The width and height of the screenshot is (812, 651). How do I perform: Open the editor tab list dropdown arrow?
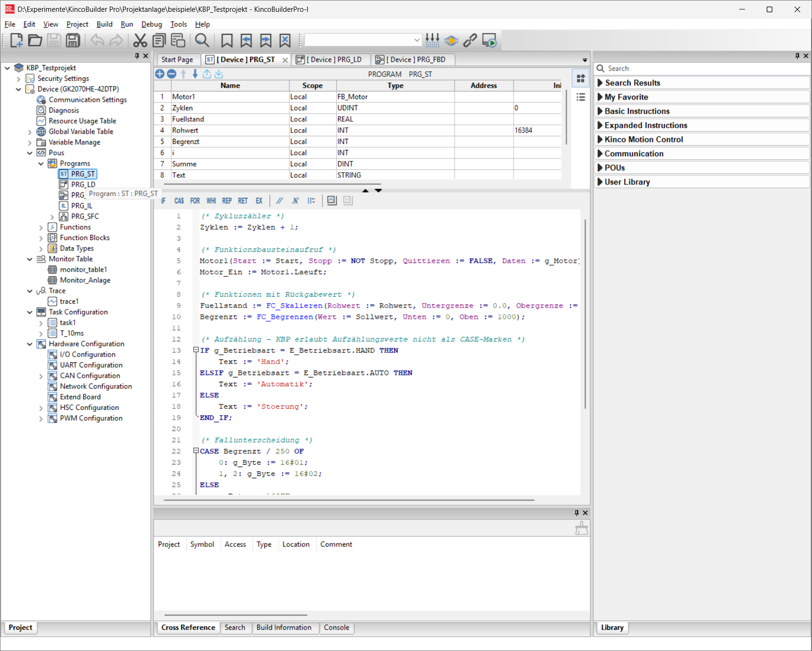coord(585,60)
